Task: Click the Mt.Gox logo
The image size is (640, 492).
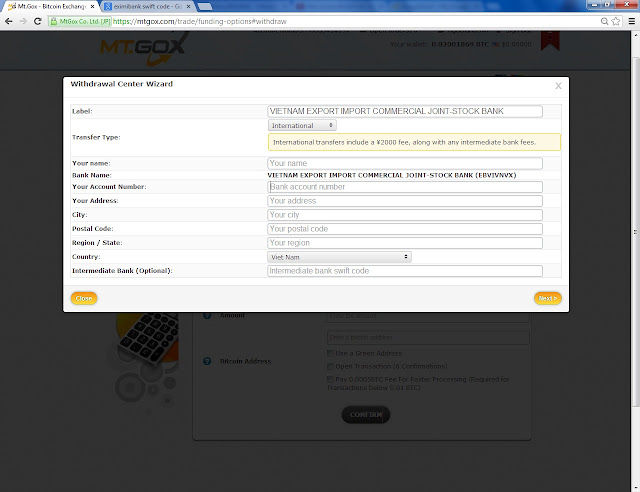Action: click(x=142, y=48)
